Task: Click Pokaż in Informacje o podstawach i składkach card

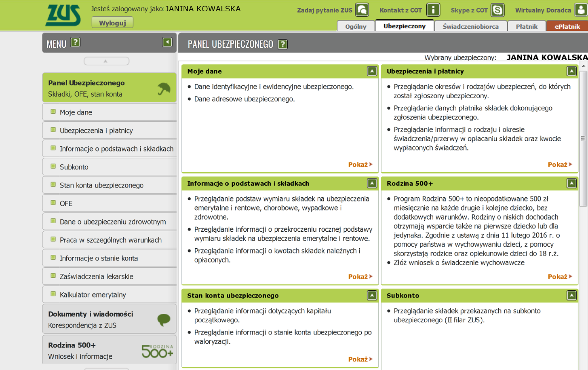Action: (x=360, y=277)
